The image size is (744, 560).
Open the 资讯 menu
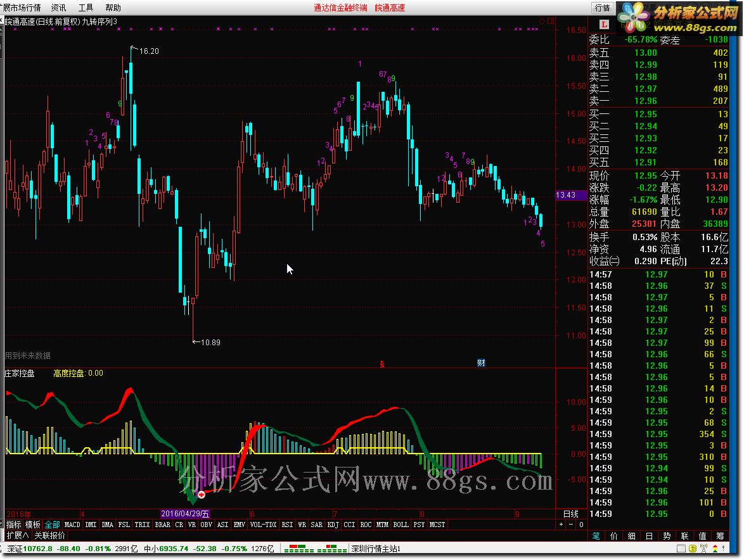(x=58, y=8)
